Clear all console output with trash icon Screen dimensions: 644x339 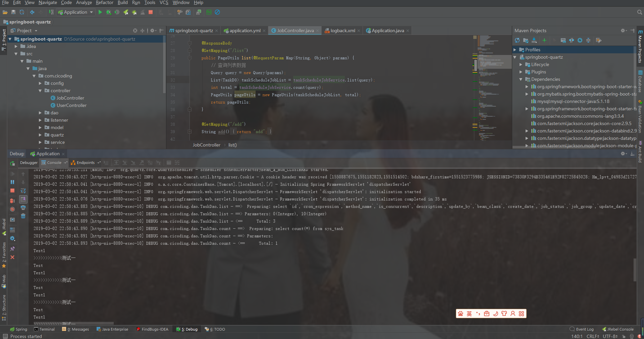23,216
